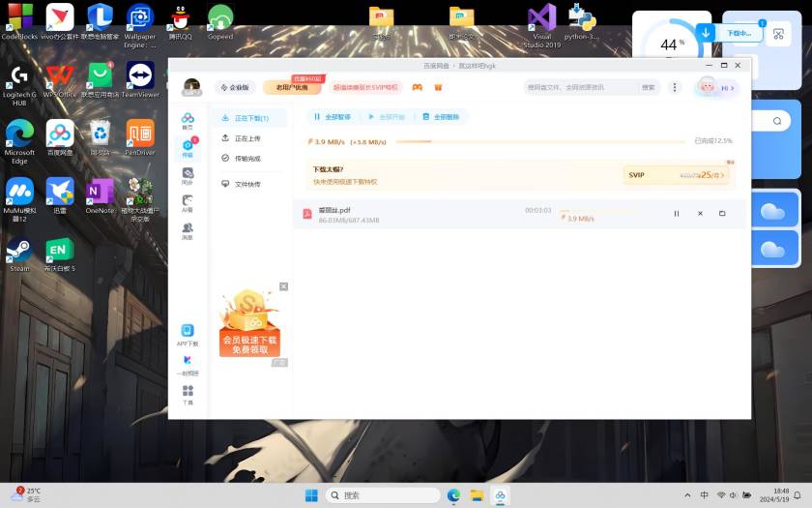Click the 下载中 floating download widget
Screen dimensions: 812x508
[731, 34]
